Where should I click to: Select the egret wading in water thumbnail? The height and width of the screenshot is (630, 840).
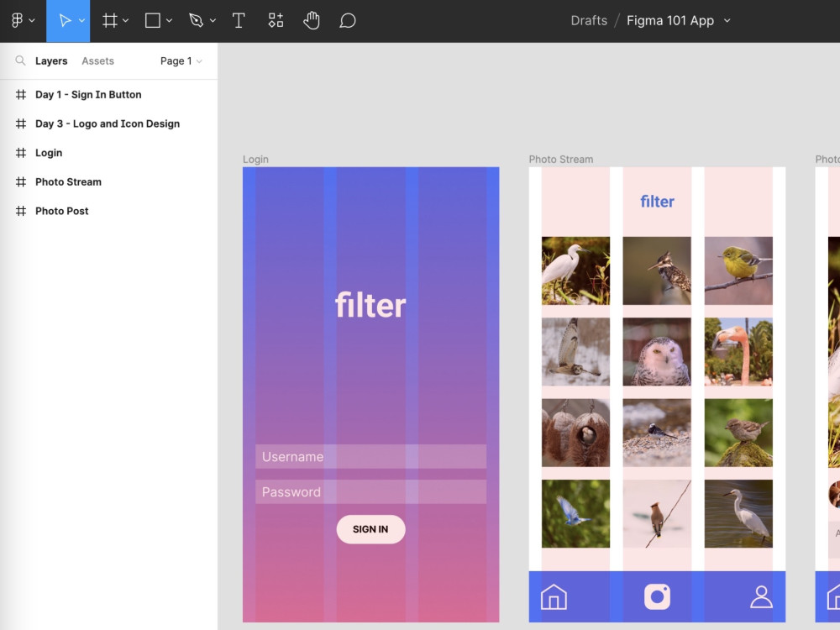pos(738,514)
